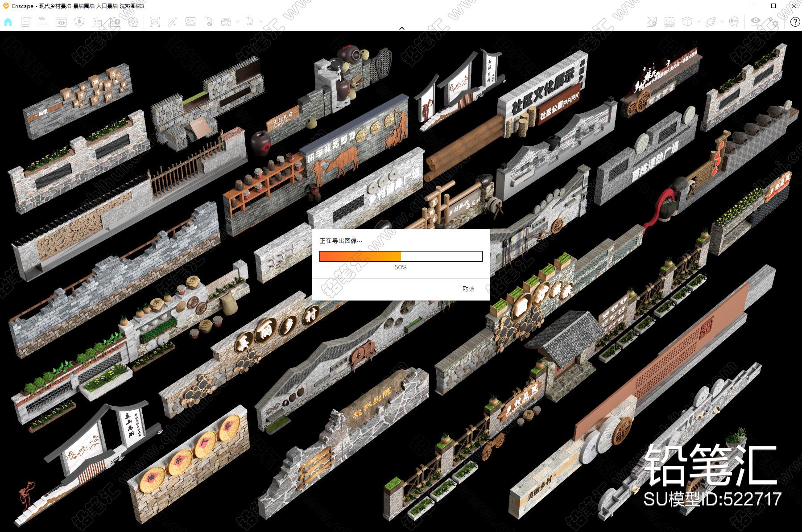Viewport: 802px width, 532px height.
Task: Toggle the wing fly mode icon
Action: pyautogui.click(x=711, y=22)
